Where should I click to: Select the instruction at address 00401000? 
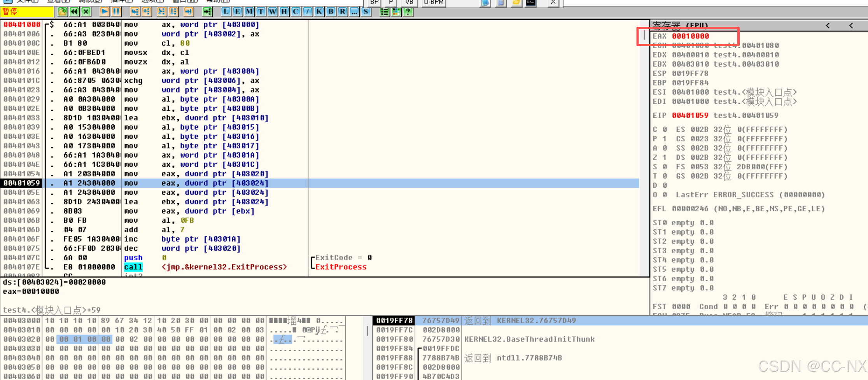coord(321,24)
